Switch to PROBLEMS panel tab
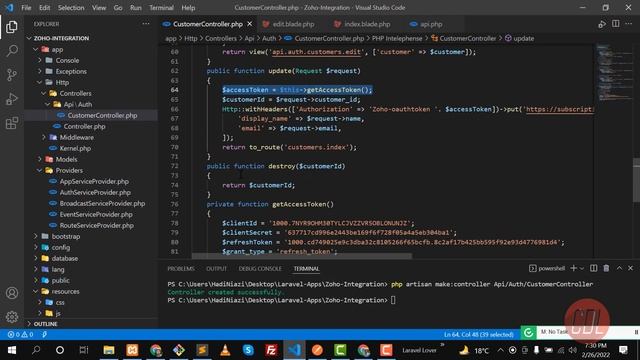The height and width of the screenshot is (360, 640). coord(181,269)
